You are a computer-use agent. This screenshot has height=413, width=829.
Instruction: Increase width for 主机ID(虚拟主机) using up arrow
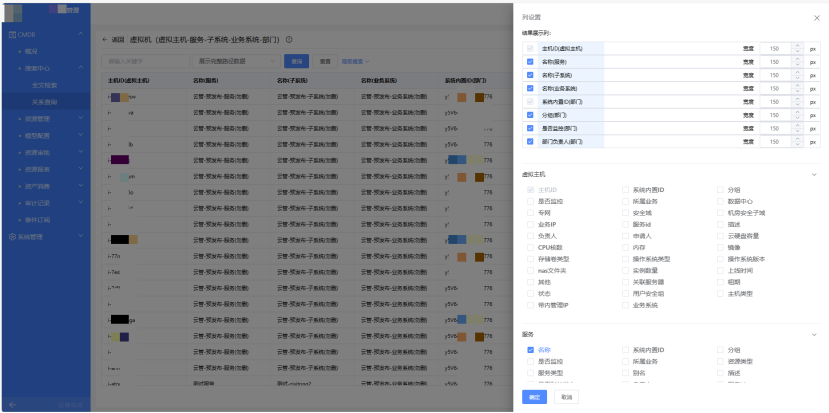click(x=798, y=46)
